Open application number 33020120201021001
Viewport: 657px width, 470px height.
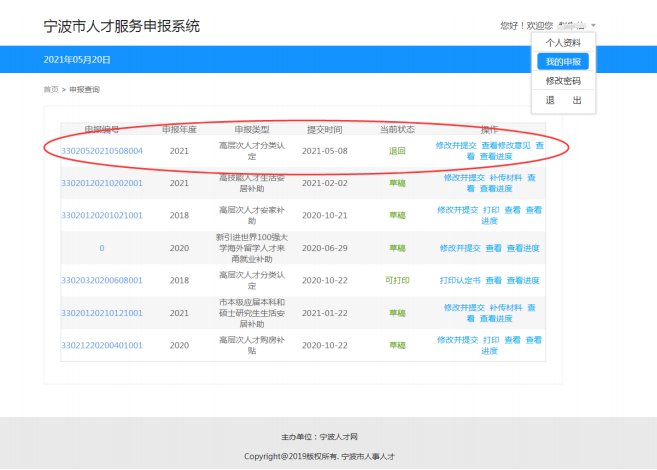[102, 215]
